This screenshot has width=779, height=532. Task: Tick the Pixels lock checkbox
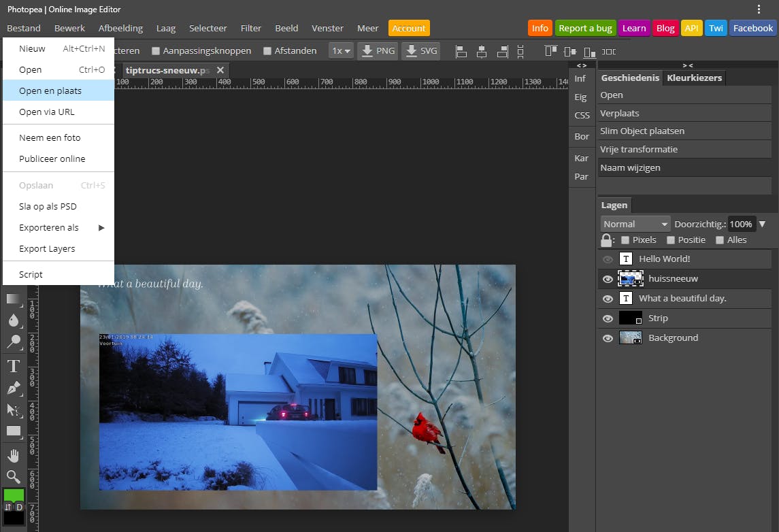[x=625, y=240]
